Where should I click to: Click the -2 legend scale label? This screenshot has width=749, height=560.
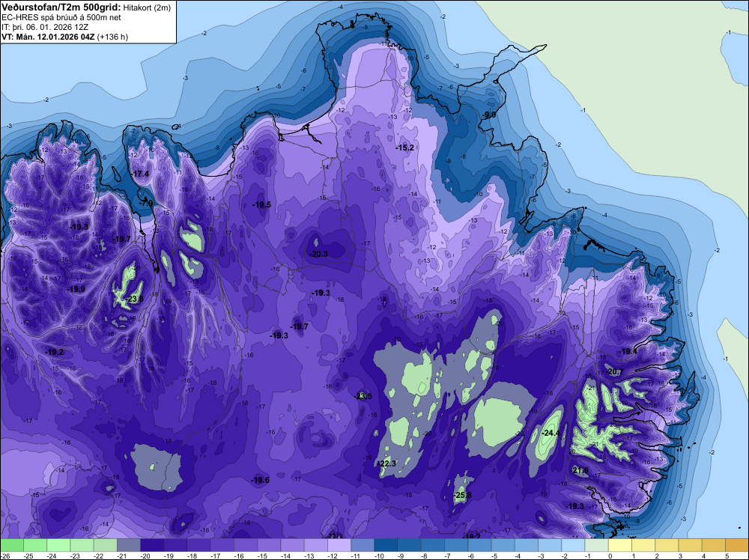(x=566, y=556)
